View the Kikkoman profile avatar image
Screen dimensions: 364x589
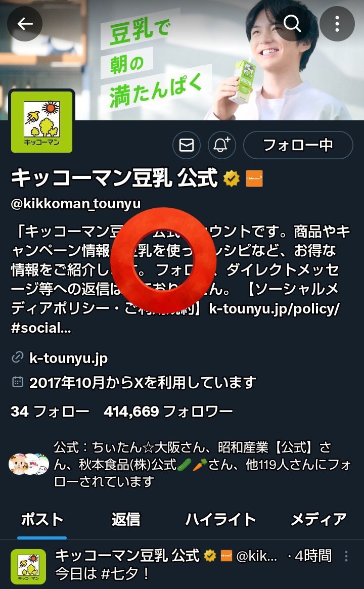(41, 122)
